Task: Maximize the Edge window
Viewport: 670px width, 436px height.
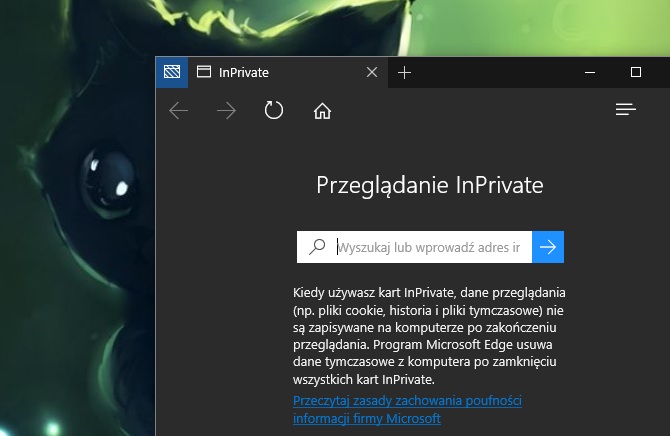Action: point(636,72)
